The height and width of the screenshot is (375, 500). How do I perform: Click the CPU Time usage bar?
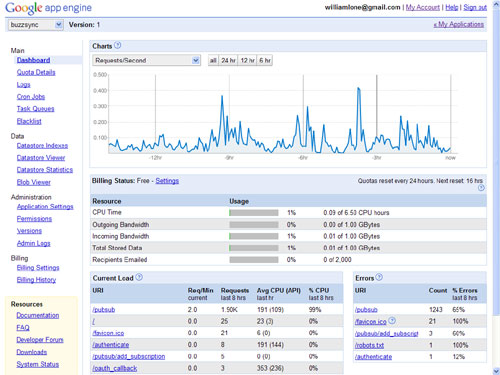[x=254, y=213]
